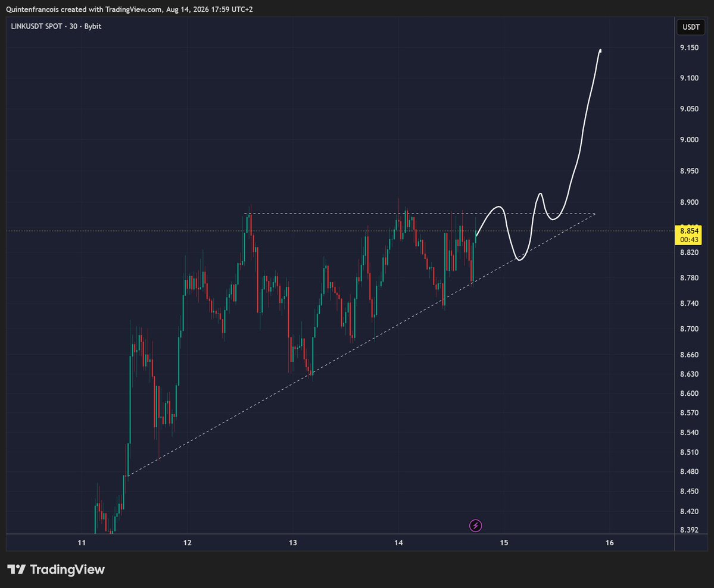
Task: Click the 9.150 price axis label
Action: [x=689, y=48]
